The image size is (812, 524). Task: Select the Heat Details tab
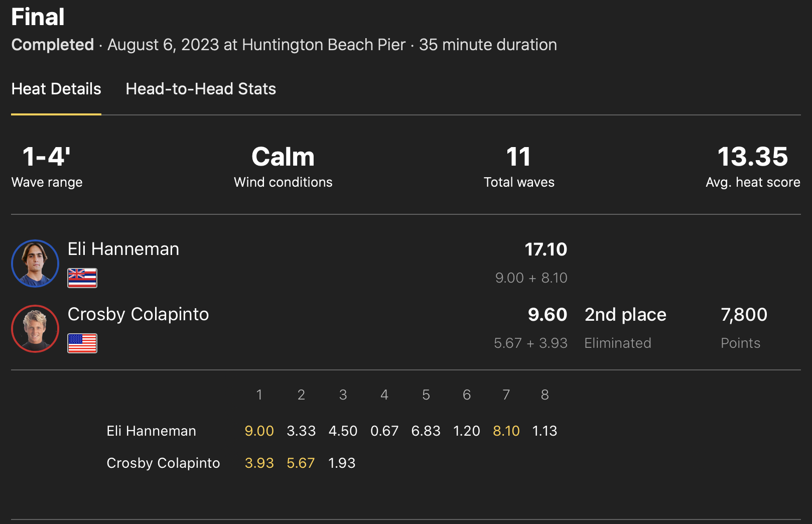[x=56, y=89]
